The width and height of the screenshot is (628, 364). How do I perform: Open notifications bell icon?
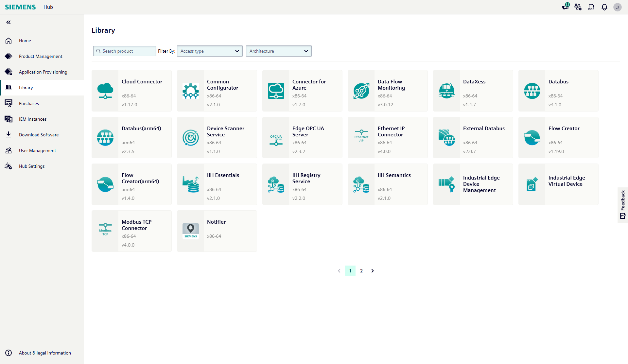604,7
